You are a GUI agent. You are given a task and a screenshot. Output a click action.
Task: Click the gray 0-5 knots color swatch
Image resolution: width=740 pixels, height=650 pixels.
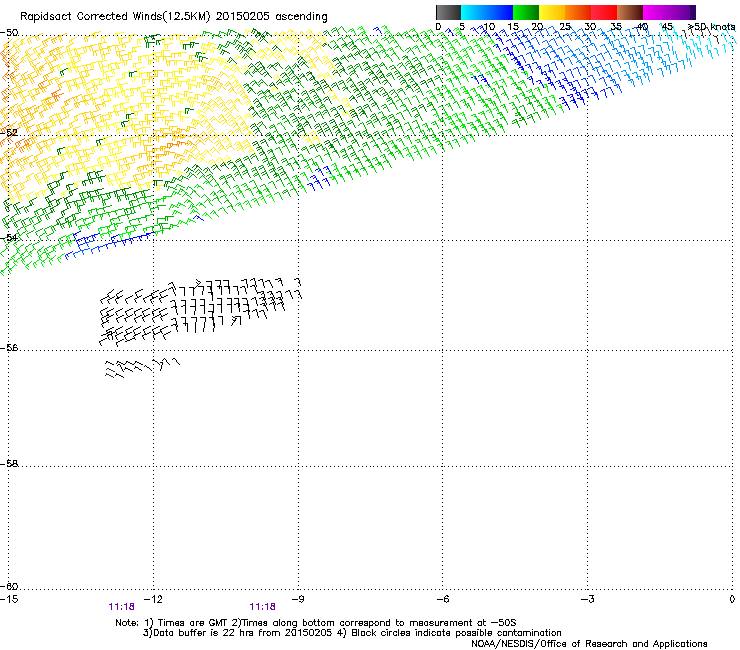[448, 12]
